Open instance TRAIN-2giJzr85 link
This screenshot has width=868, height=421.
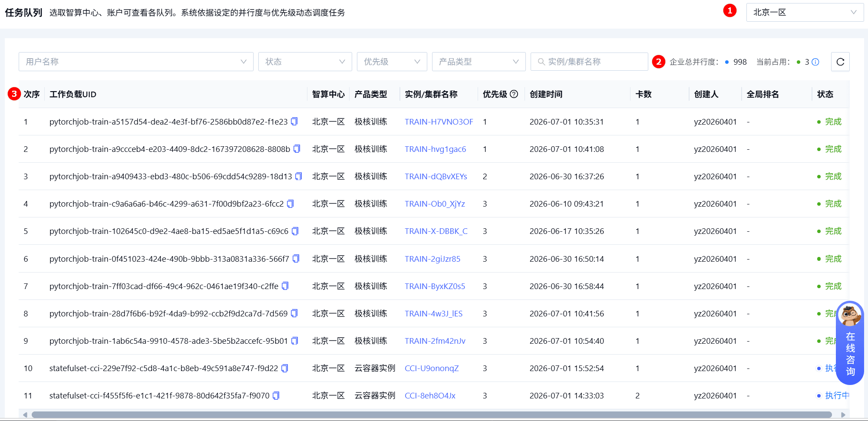click(432, 259)
